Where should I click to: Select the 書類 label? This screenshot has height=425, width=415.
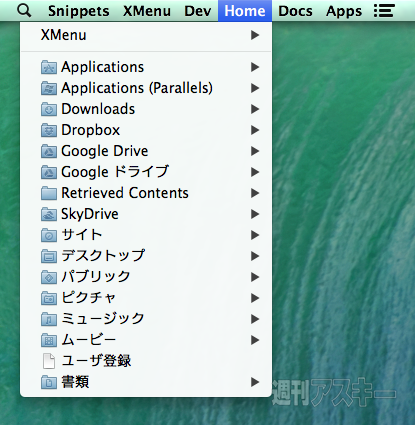[75, 382]
